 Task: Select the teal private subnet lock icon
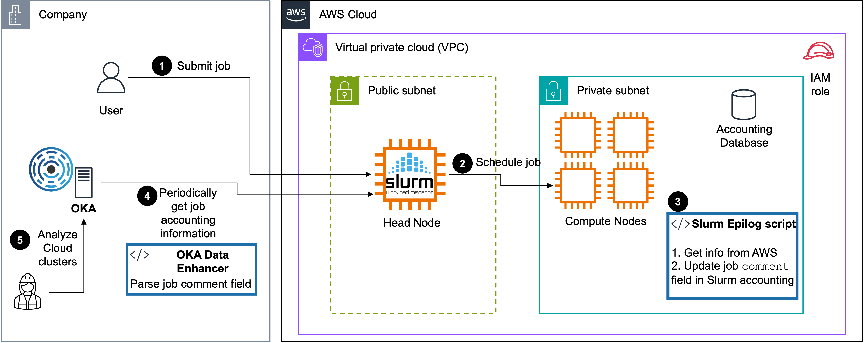pos(553,91)
